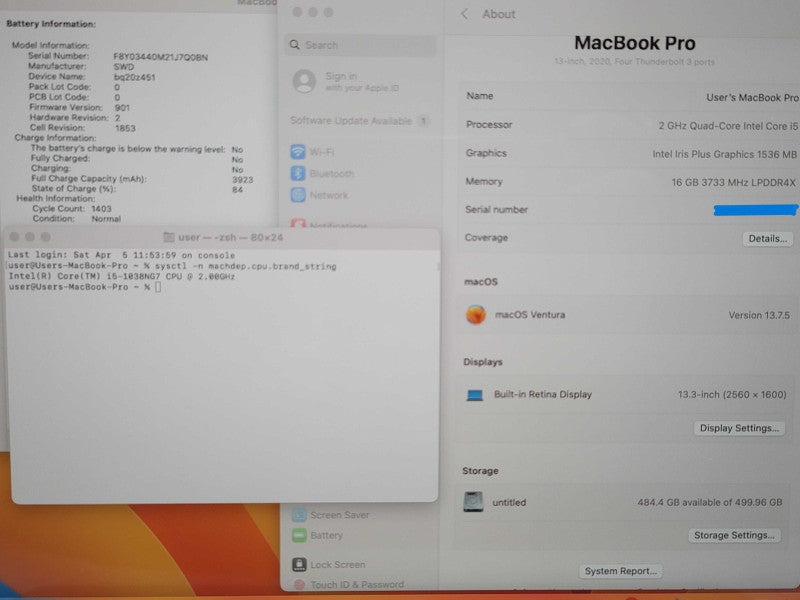Open Bluetooth icon in sidebar

[x=298, y=173]
